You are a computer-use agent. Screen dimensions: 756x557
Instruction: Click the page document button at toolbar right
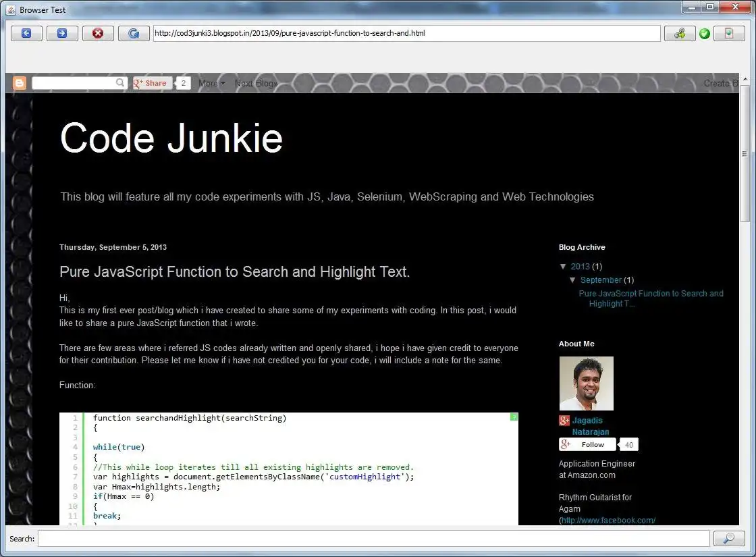[729, 33]
